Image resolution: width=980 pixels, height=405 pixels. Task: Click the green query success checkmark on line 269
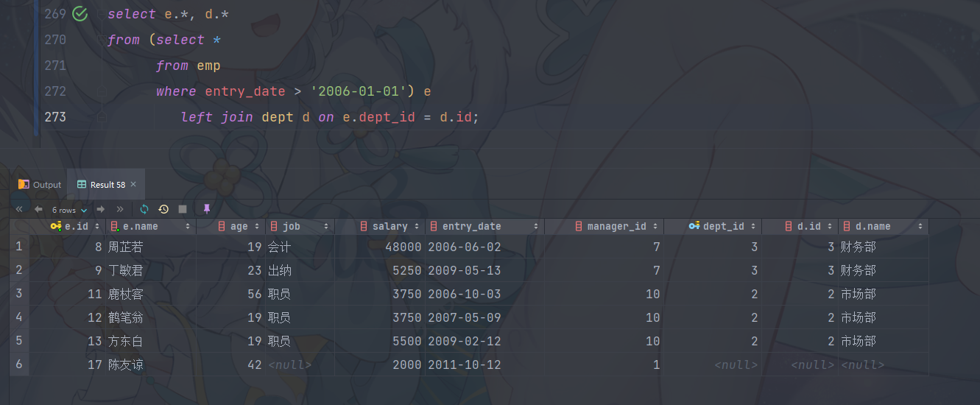pos(80,14)
